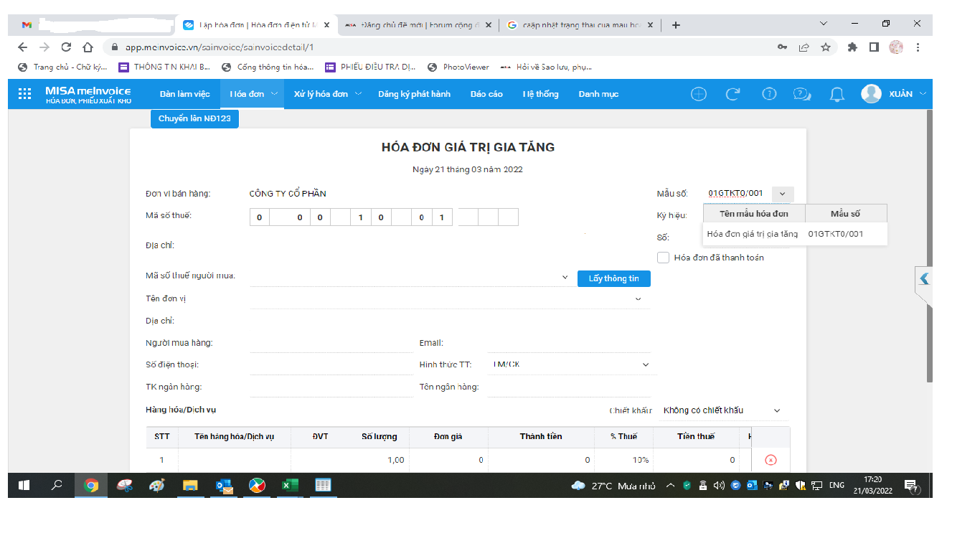980x551 pixels.
Task: Open the help question mark icon
Action: coord(769,94)
